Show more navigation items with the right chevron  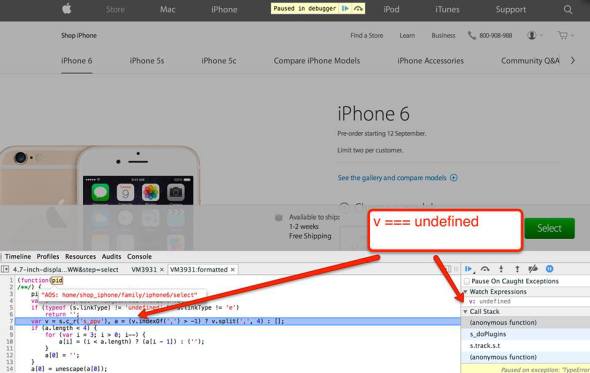point(573,61)
